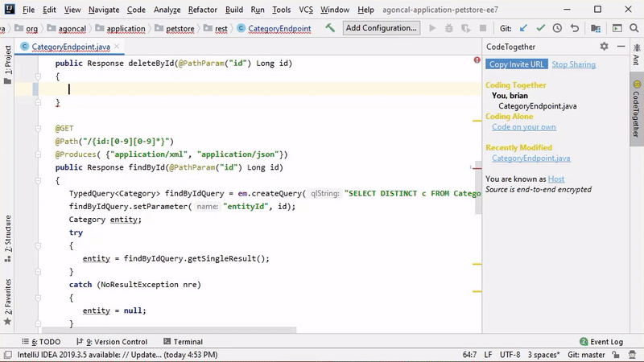This screenshot has height=362, width=644.
Task: Open the Git master branch selector
Action: [x=585, y=354]
